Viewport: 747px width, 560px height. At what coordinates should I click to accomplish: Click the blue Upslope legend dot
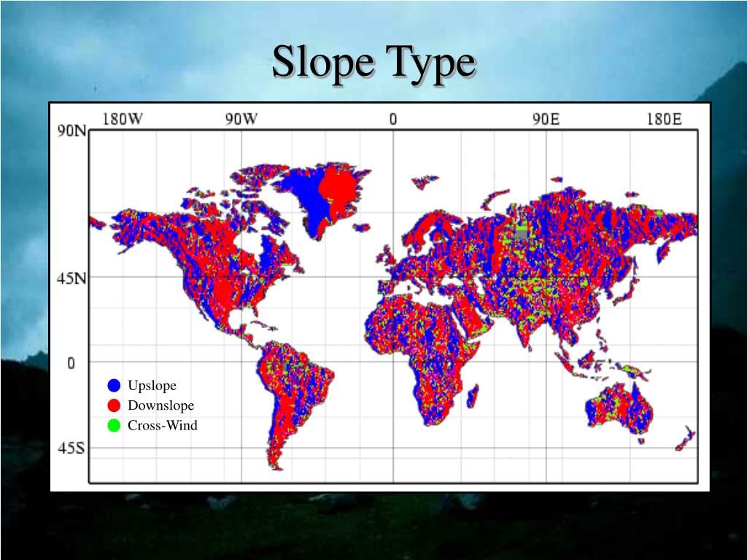[114, 385]
